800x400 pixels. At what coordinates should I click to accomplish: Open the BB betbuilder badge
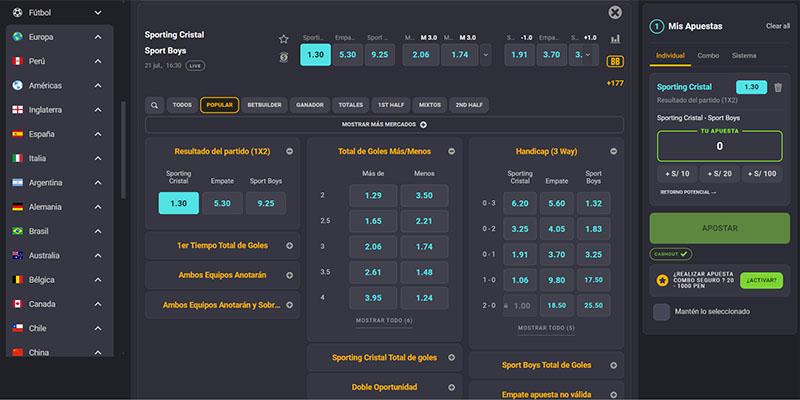615,62
